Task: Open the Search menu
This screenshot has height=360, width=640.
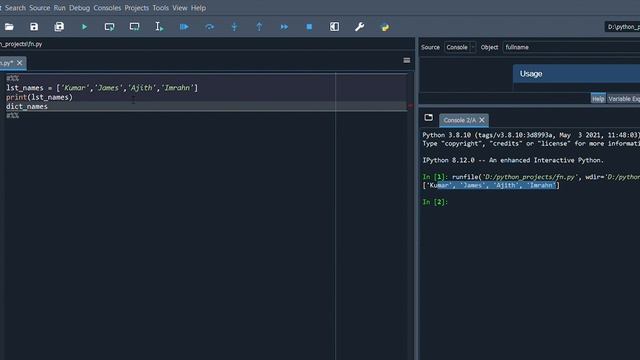Action: click(15, 8)
